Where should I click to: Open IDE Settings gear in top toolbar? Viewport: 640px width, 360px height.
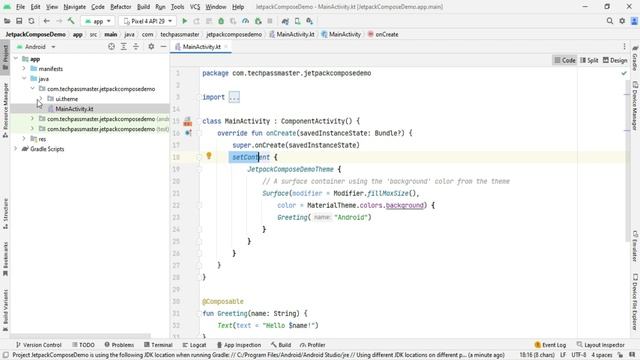click(622, 21)
